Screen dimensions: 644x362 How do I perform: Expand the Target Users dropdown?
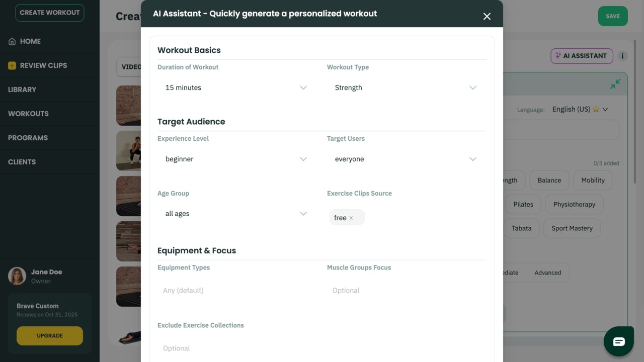[x=405, y=159]
